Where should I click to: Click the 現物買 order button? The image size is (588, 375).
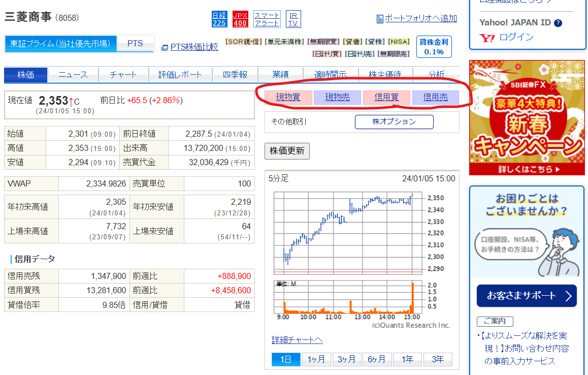pyautogui.click(x=288, y=97)
